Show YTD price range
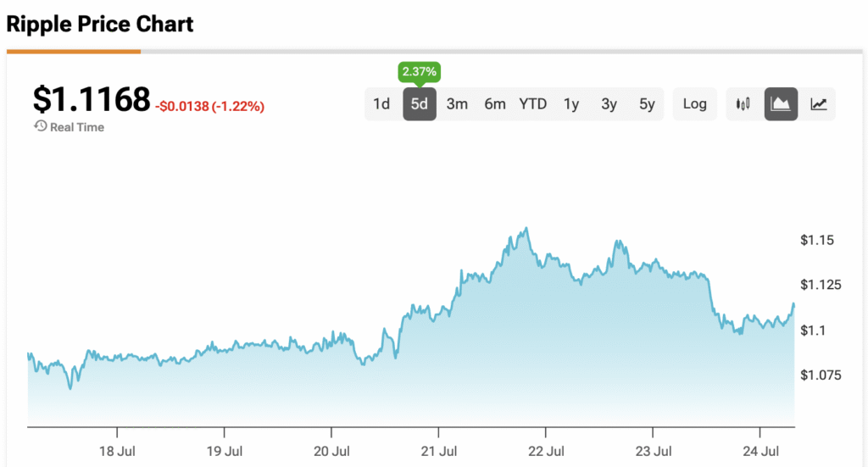This screenshot has width=868, height=467. [532, 104]
